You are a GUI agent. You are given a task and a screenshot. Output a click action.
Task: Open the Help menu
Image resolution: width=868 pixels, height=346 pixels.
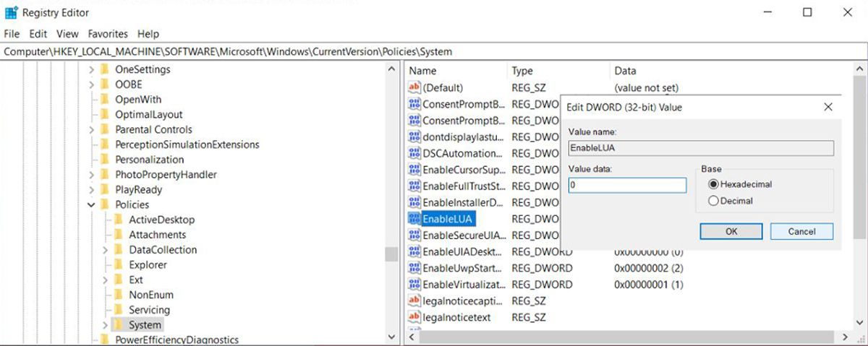[148, 34]
